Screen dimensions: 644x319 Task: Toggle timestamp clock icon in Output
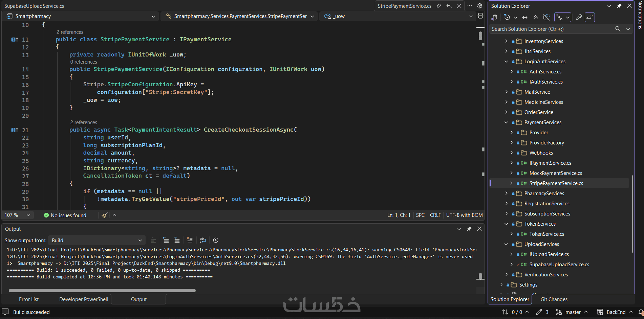tap(216, 240)
